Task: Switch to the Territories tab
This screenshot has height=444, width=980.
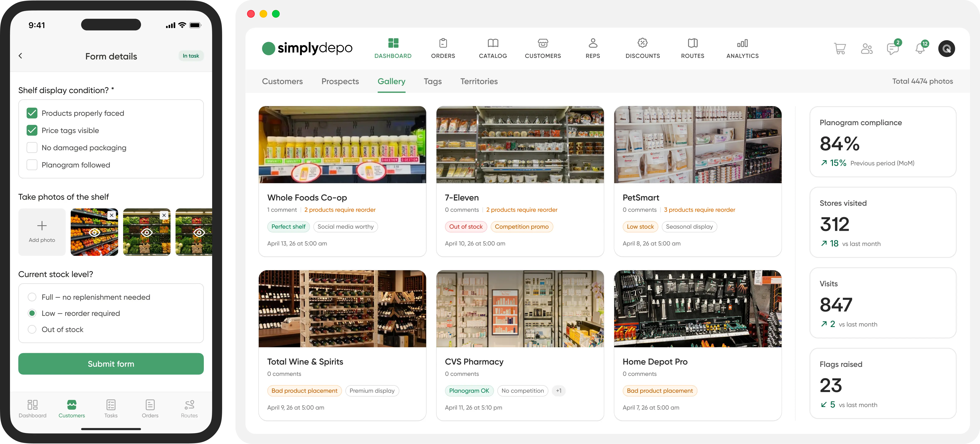Action: tap(479, 82)
